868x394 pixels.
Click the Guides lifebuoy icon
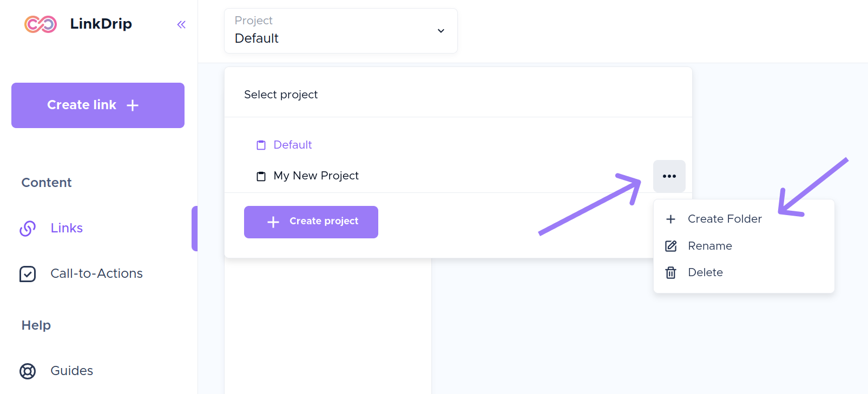28,371
